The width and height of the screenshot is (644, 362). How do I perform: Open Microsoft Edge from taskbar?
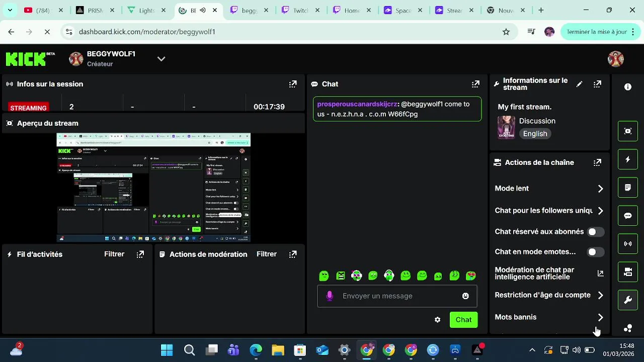[256, 350]
